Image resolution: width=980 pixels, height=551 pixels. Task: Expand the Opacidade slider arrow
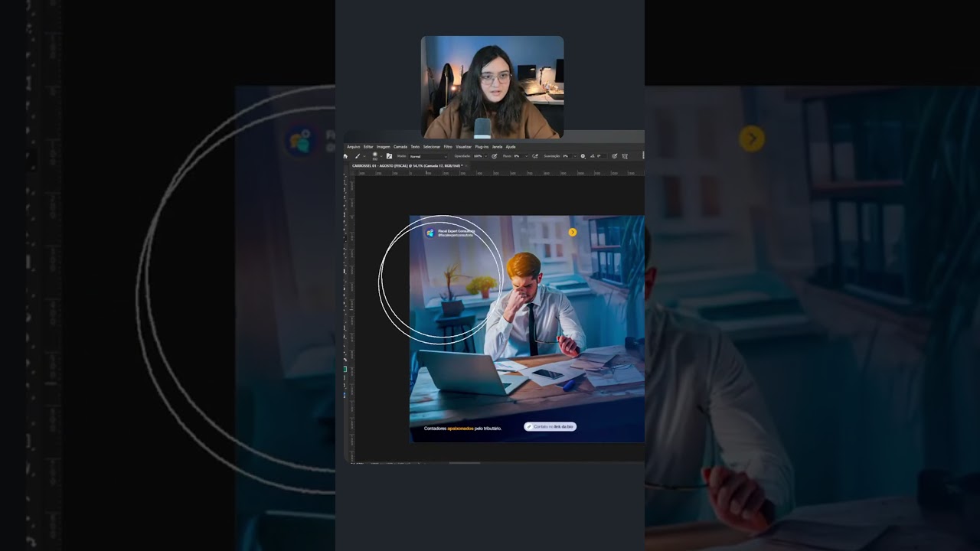486,156
